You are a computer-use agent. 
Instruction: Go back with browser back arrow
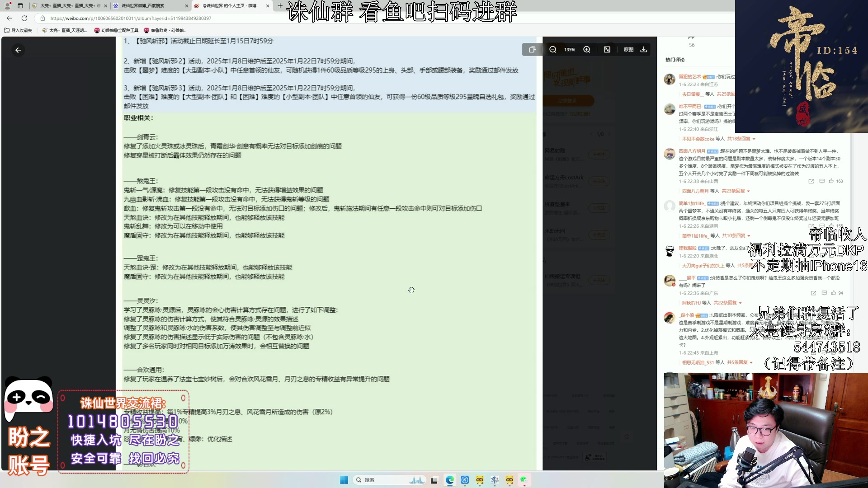(9, 18)
